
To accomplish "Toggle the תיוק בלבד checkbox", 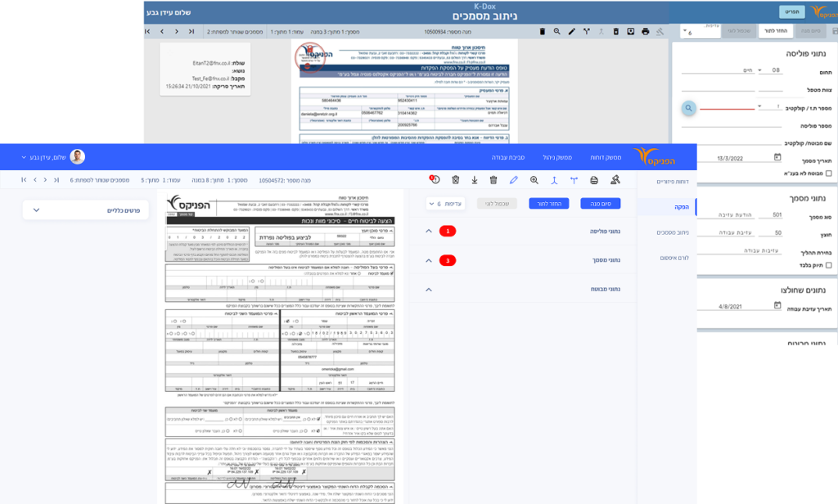I will click(x=828, y=265).
